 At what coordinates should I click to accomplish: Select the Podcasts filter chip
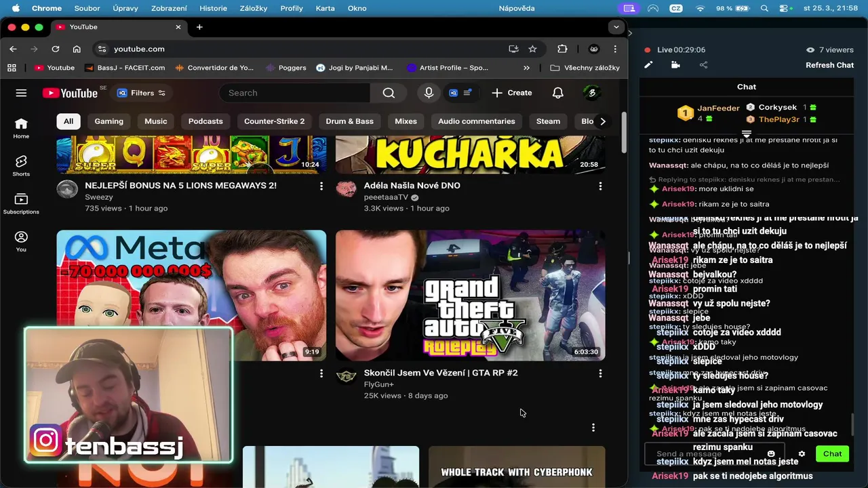pos(205,121)
